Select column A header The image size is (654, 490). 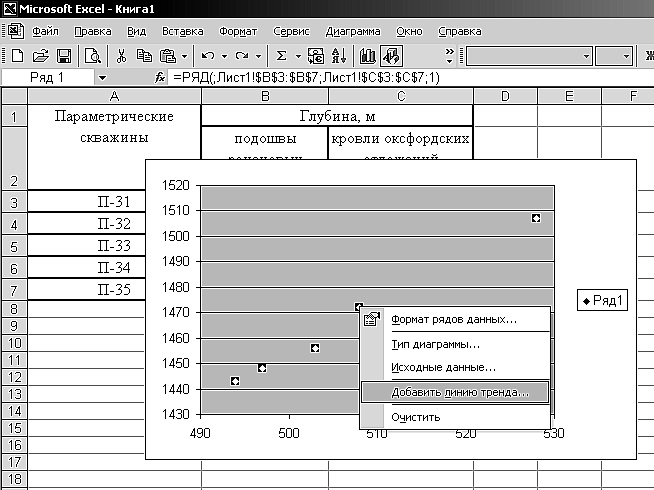114,96
